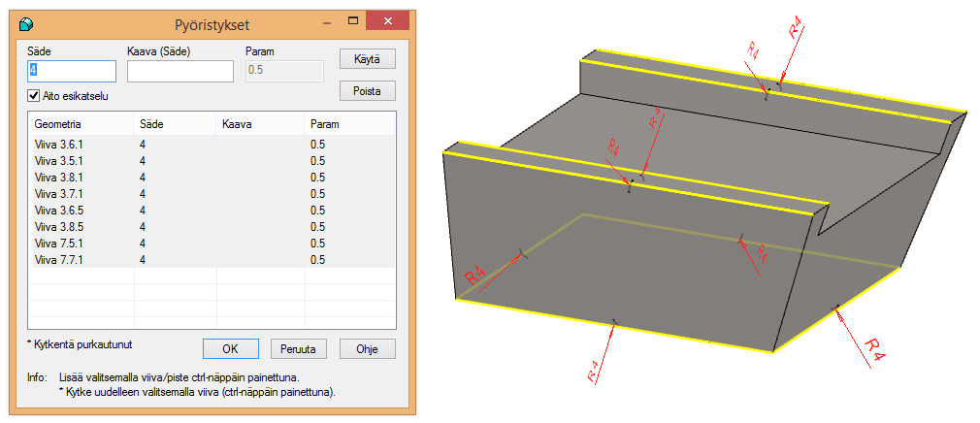This screenshot has height=423, width=980.
Task: Cancel with the Peruuta button
Action: point(299,348)
